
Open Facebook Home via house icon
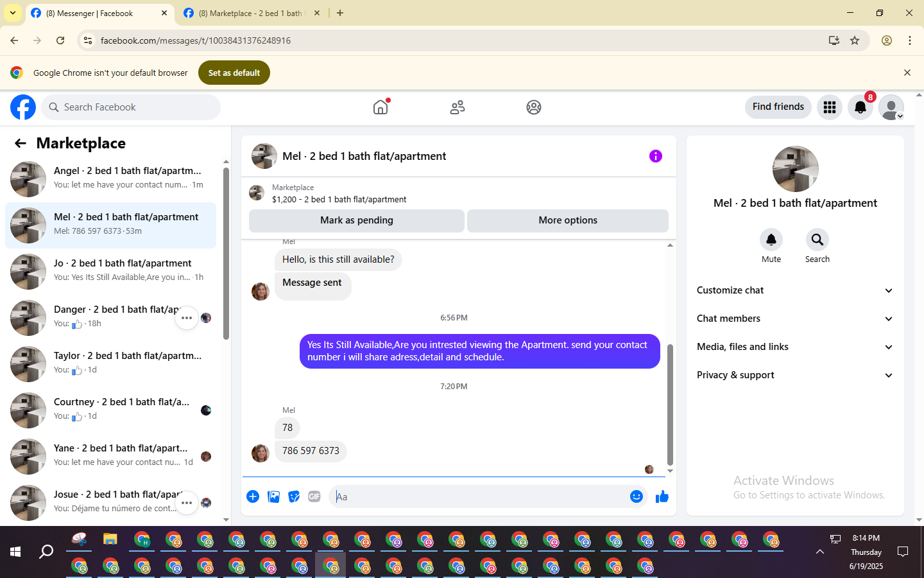tap(381, 107)
